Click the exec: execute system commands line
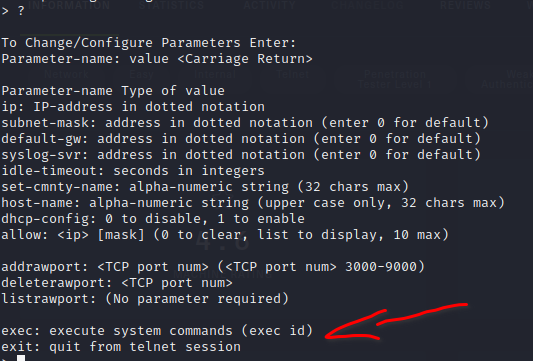Screen dimensions: 533x361 (157, 331)
